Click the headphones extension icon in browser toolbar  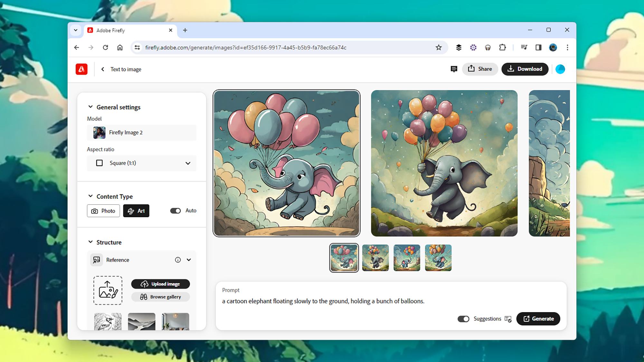(x=488, y=47)
